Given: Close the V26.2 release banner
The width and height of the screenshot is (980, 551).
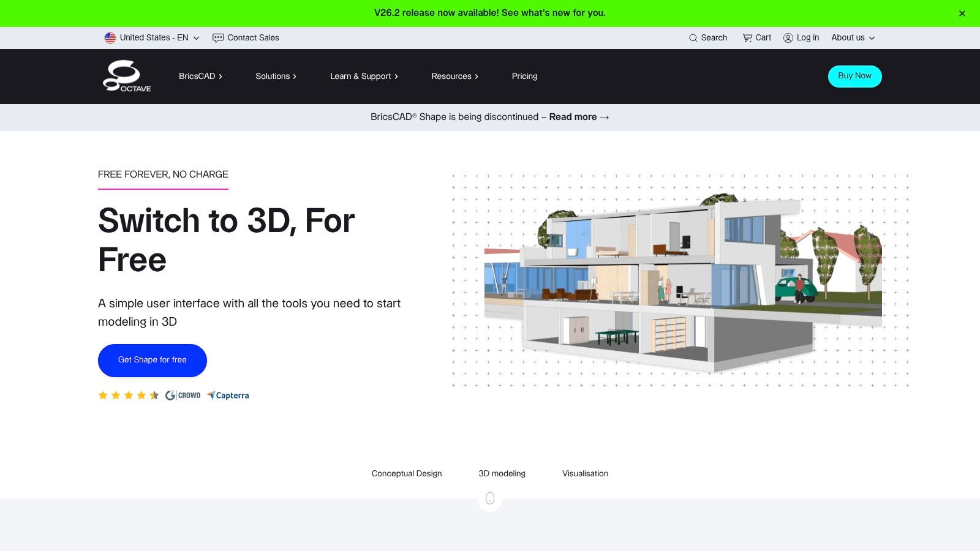Looking at the screenshot, I should (962, 13).
